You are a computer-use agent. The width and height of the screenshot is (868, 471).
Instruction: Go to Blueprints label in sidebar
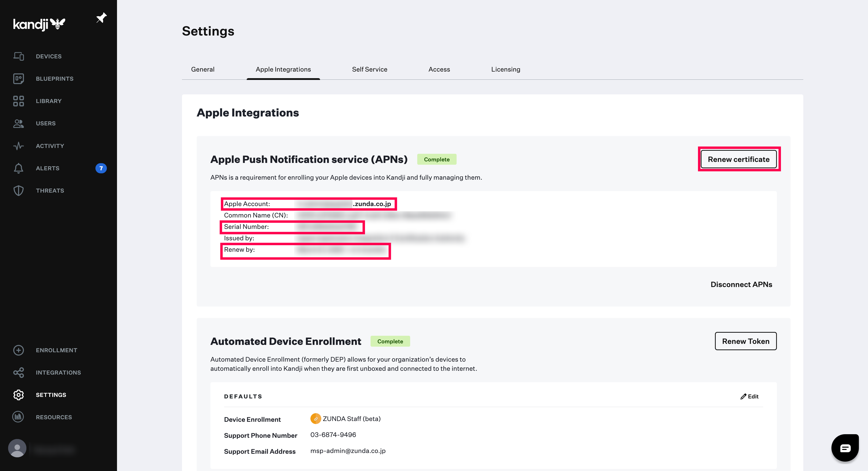click(x=55, y=78)
